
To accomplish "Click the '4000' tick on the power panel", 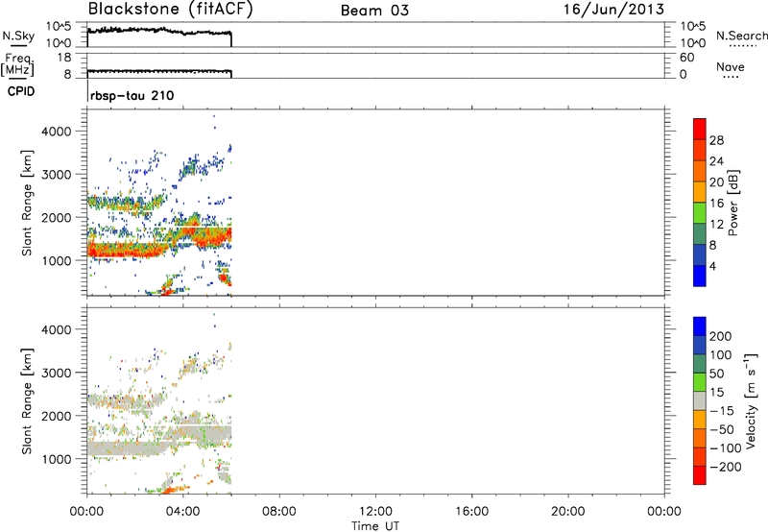I will pyautogui.click(x=57, y=132).
